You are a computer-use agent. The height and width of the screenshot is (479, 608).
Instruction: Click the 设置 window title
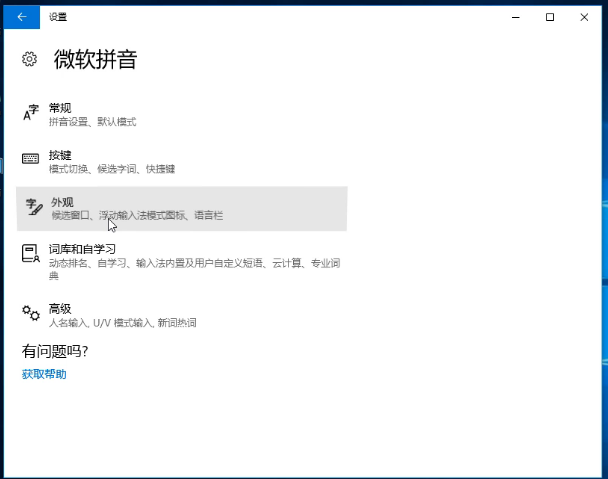point(58,17)
